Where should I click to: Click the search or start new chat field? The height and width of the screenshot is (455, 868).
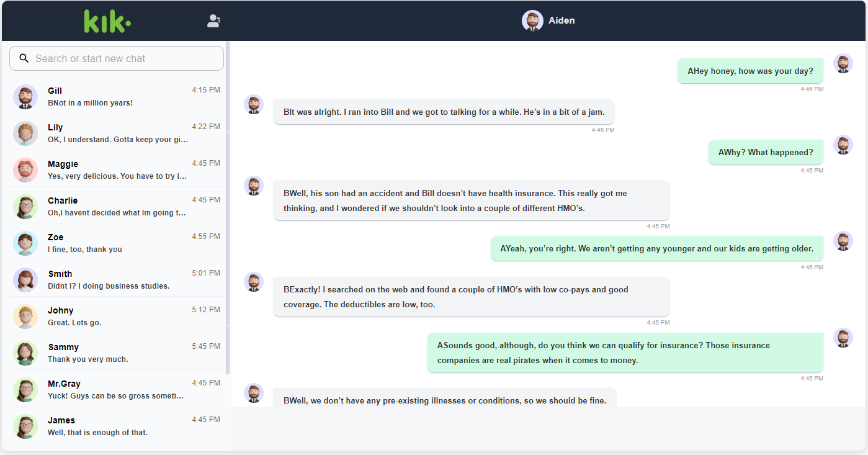[x=116, y=58]
